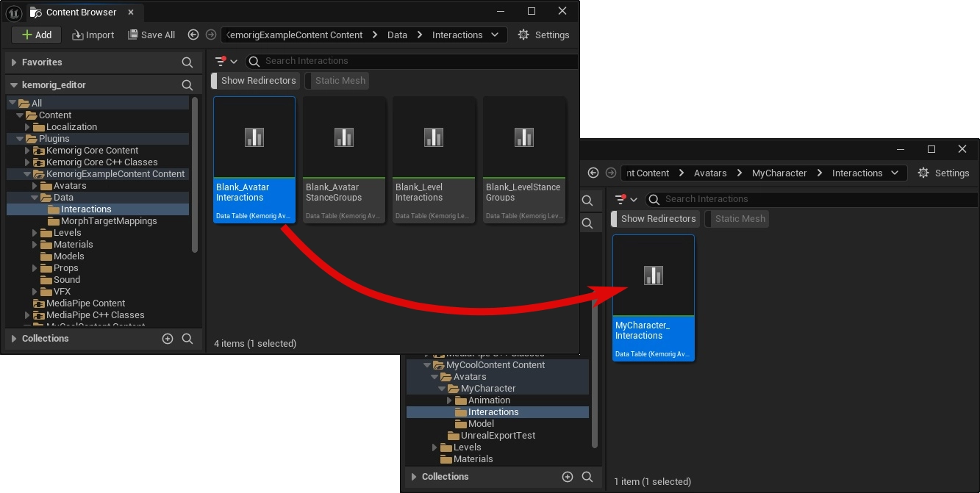Open the path dropdown after Interactions breadcrumb
The width and height of the screenshot is (980, 493).
pos(494,35)
